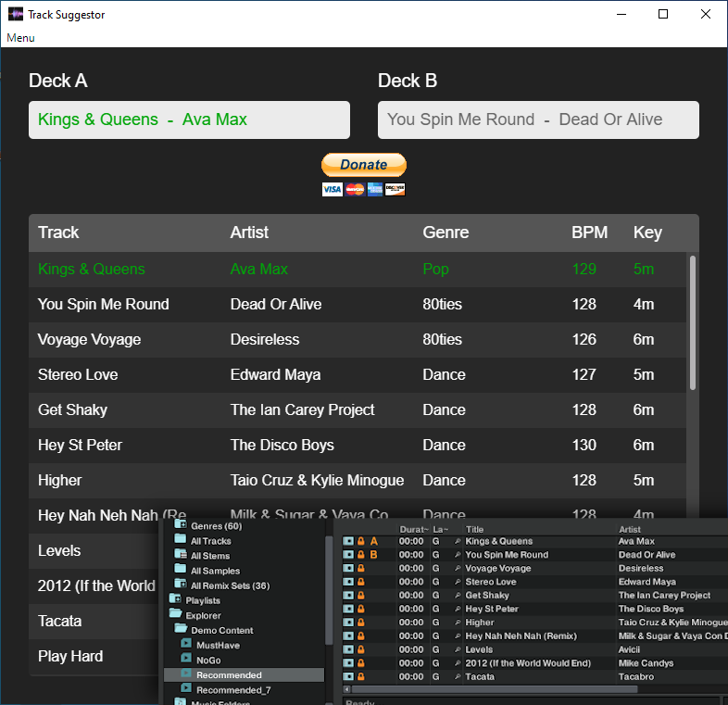
Task: Click the BPM column header
Action: coord(589,233)
